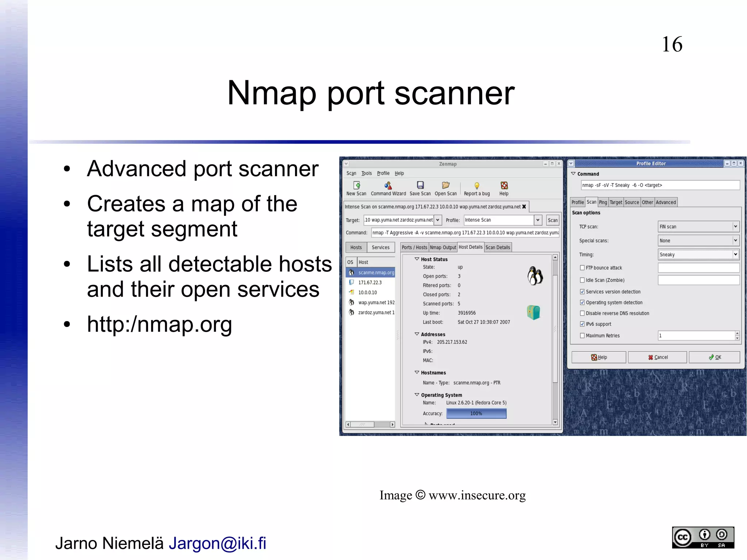Enable the Idle Scan (Zombie) checkbox
Viewport: 747px width, 560px height.
(x=582, y=280)
